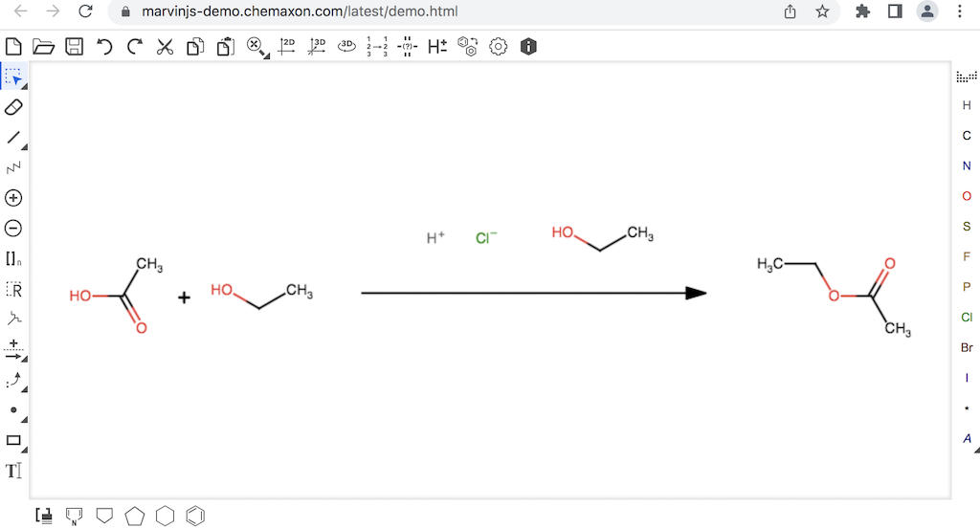Insert the cyclopentane flat-top template
Viewport: 980px width, 528px height.
[x=104, y=516]
